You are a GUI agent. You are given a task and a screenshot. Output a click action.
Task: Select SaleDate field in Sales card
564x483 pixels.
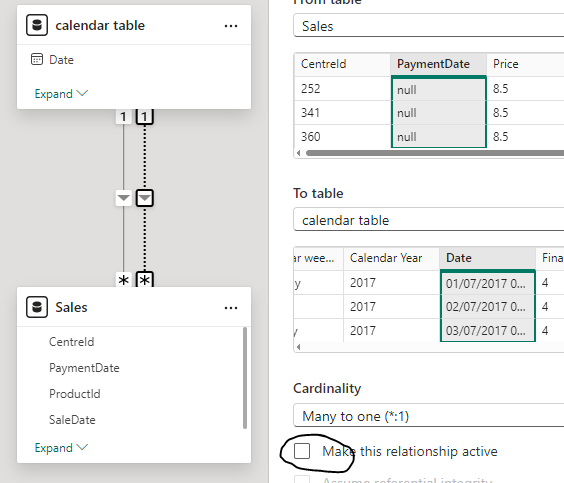[72, 420]
